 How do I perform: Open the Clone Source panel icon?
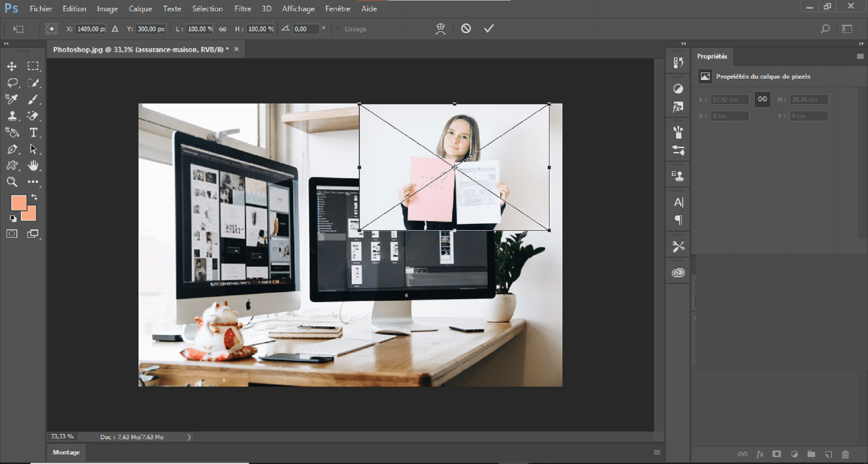click(x=678, y=176)
